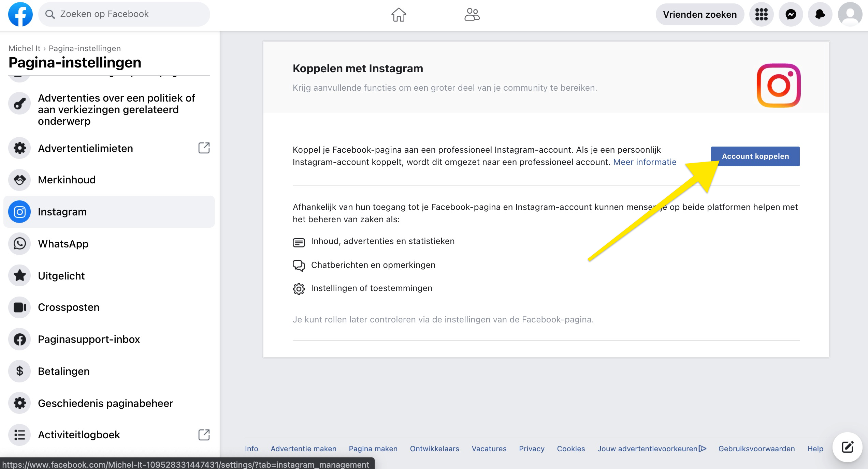Click the list icon for Activiteitlogboek
This screenshot has width=868, height=469.
tap(19, 435)
